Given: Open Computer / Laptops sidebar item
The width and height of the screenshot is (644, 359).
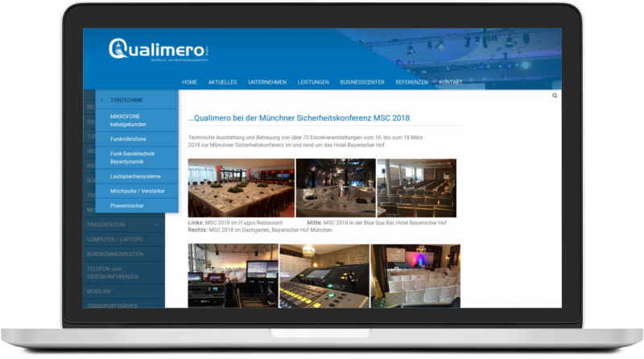Looking at the screenshot, I should [x=124, y=240].
